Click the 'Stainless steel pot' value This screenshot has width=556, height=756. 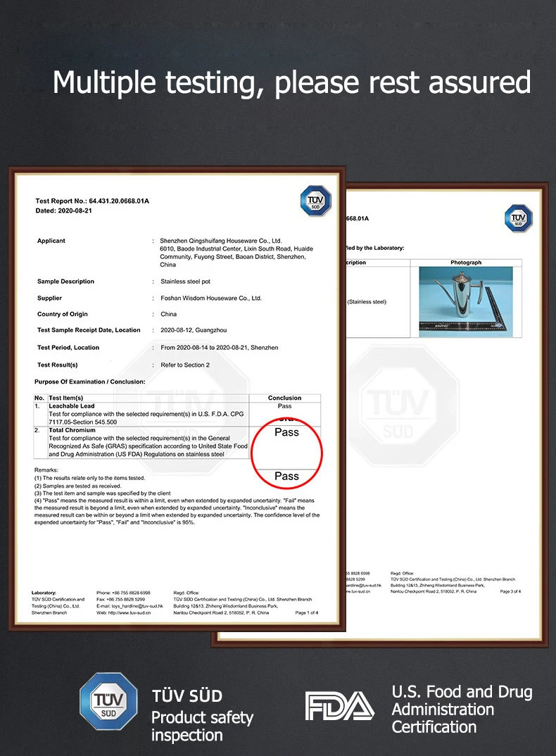[x=185, y=282]
